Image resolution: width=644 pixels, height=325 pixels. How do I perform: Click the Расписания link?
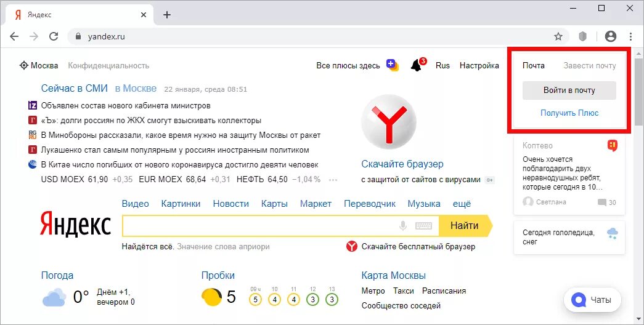(444, 291)
